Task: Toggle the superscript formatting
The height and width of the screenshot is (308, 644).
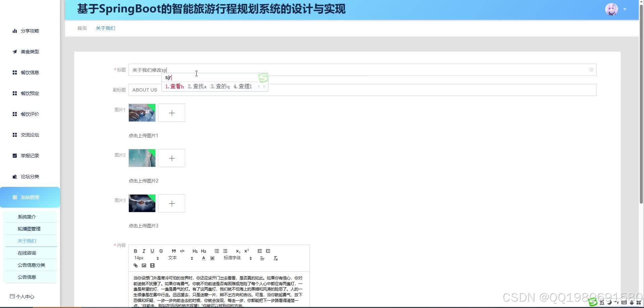Action: tap(246, 251)
